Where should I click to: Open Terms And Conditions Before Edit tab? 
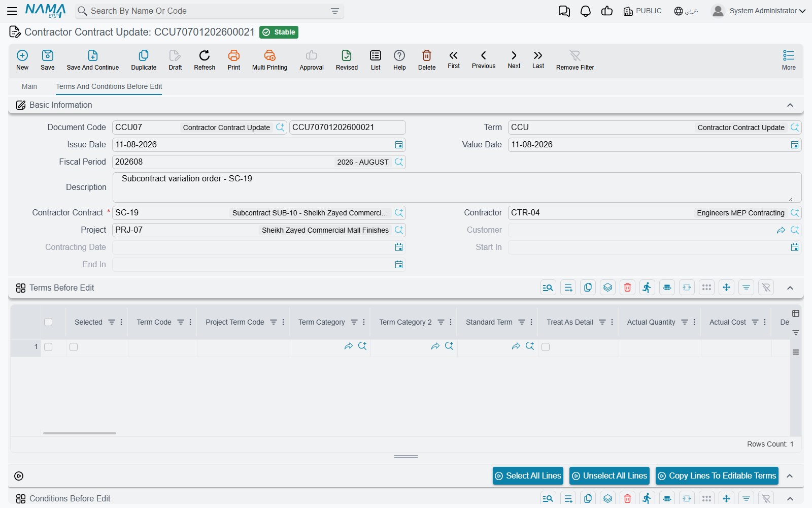click(109, 86)
